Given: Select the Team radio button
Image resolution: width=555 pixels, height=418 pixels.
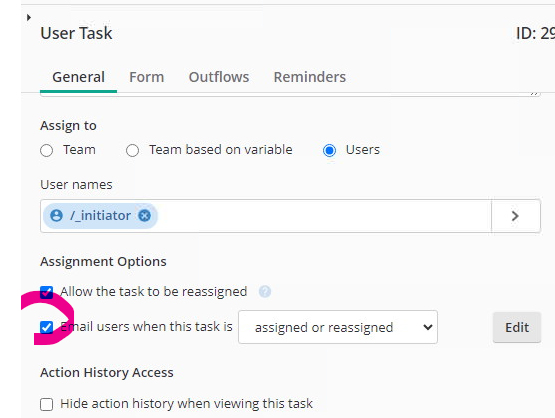Looking at the screenshot, I should click(46, 150).
